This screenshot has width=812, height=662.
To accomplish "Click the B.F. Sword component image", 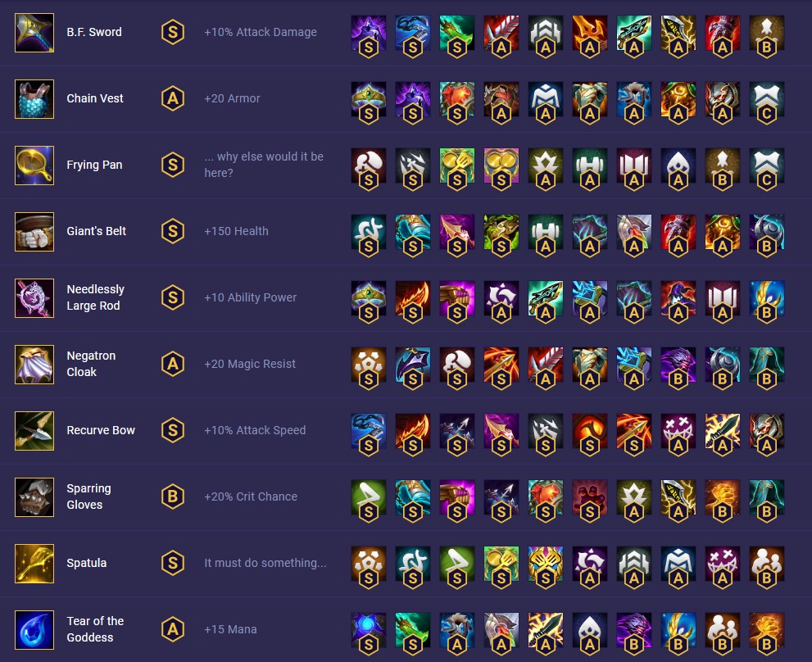I will (34, 32).
